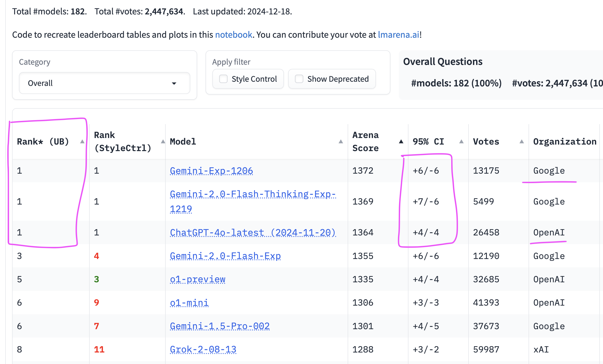Screen dimensions: 603x364
Task: Select Votes value 26458
Action: (x=486, y=232)
